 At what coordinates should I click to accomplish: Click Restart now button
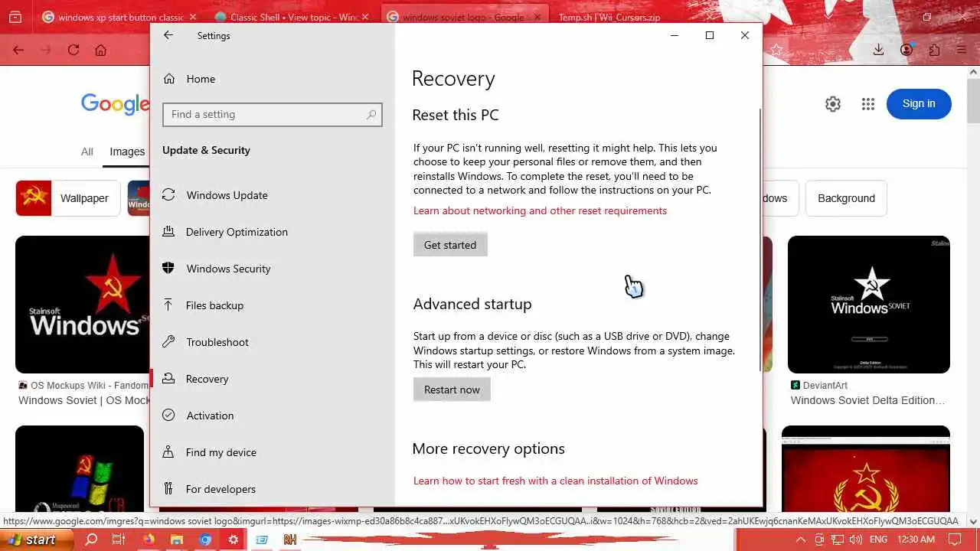(452, 390)
